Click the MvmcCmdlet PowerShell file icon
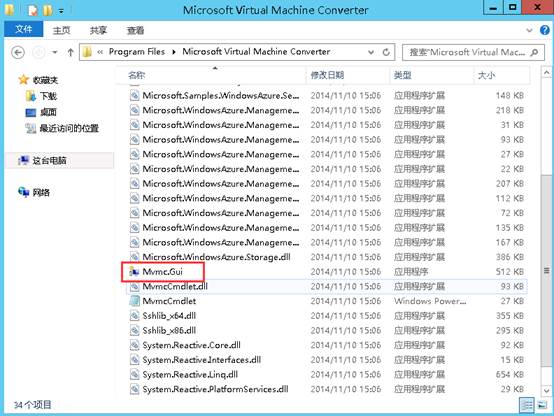Viewport: 554px width, 416px height. point(134,301)
